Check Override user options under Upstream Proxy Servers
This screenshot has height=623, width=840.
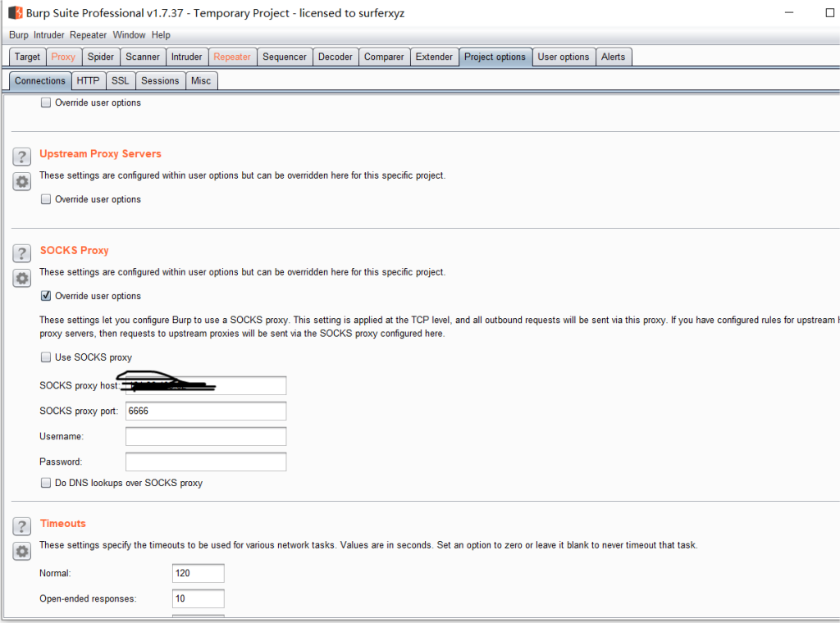coord(46,199)
